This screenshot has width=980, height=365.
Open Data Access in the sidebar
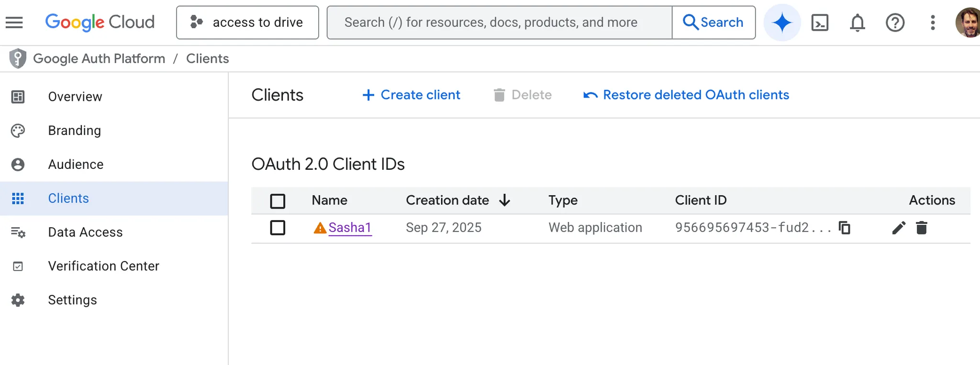click(x=114, y=232)
